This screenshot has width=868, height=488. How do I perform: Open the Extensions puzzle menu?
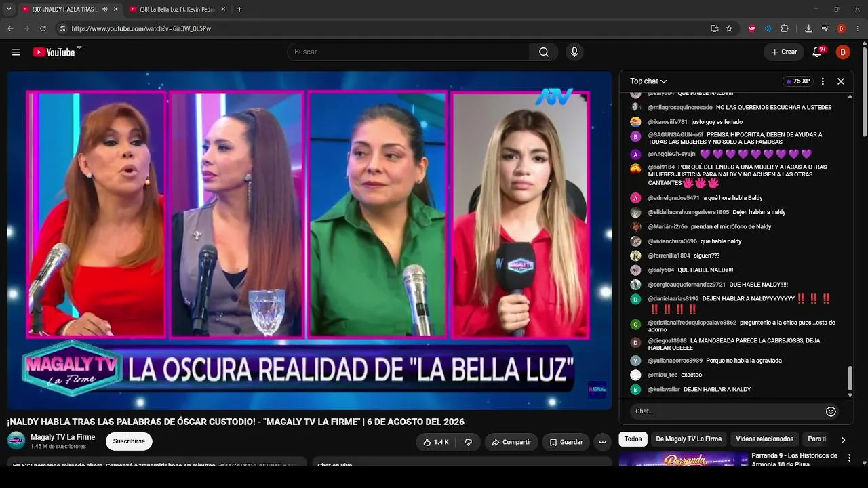point(785,28)
